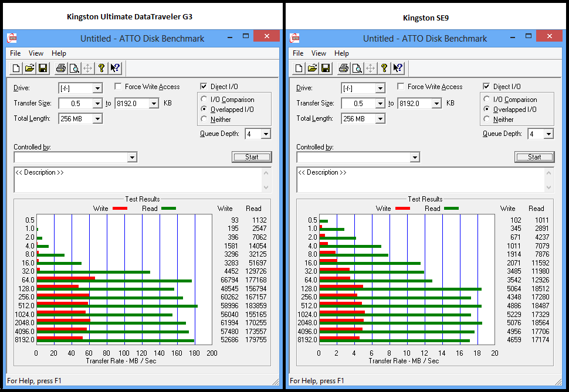The width and height of the screenshot is (569, 392).
Task: Enable Force Write Access in Kingston SE9 window
Action: click(x=401, y=86)
